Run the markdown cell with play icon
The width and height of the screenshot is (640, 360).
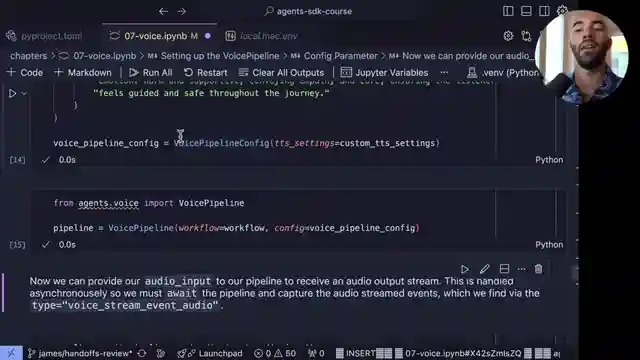click(x=465, y=269)
